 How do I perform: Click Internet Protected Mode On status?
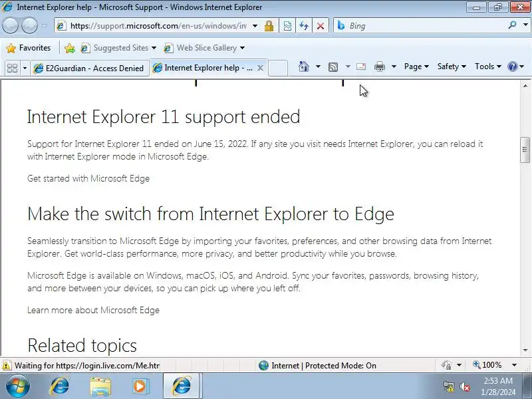click(317, 365)
